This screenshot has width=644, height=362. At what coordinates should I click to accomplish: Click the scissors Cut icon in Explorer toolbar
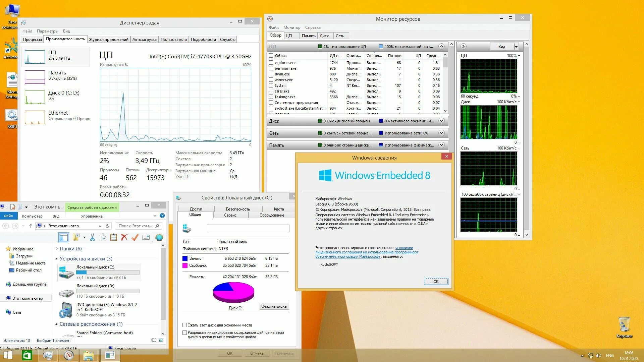92,238
